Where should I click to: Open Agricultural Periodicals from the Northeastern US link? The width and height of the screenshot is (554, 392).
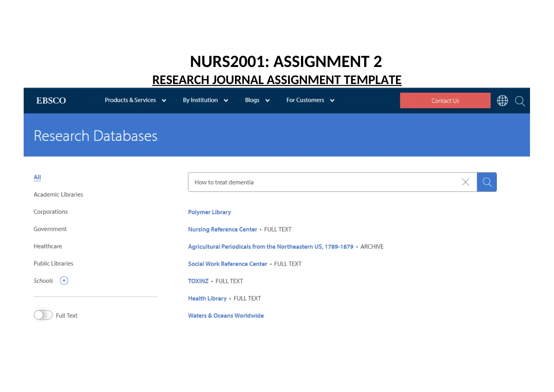(x=271, y=247)
